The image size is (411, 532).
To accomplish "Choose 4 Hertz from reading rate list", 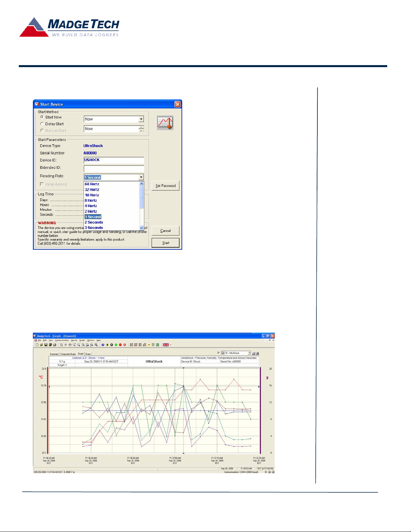I will coord(91,206).
